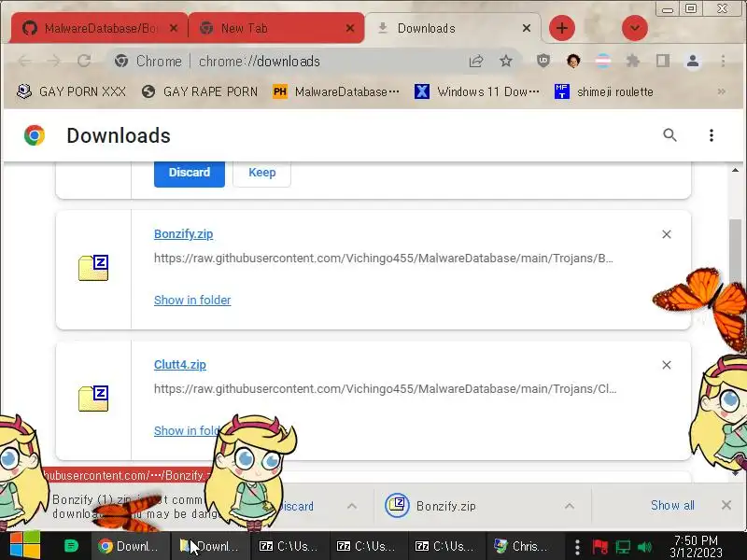Viewport: 747px width, 560px height.
Task: Open MalwareDatabase bookmark
Action: (x=336, y=91)
